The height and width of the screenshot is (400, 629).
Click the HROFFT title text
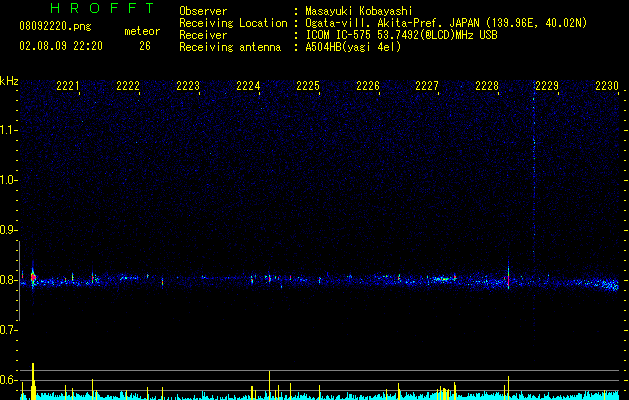[103, 8]
